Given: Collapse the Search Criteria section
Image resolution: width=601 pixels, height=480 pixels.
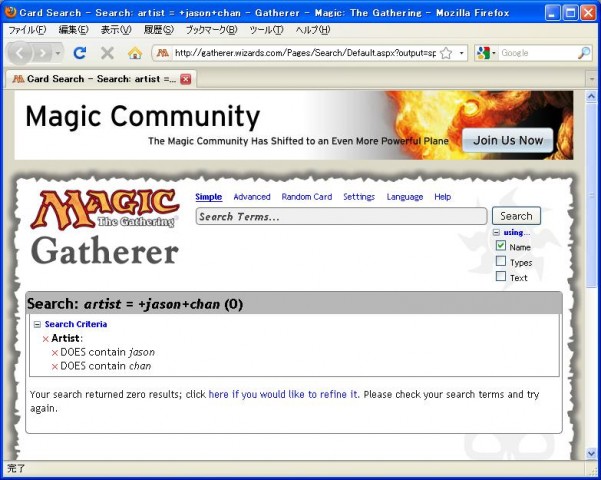Looking at the screenshot, I should pos(37,324).
